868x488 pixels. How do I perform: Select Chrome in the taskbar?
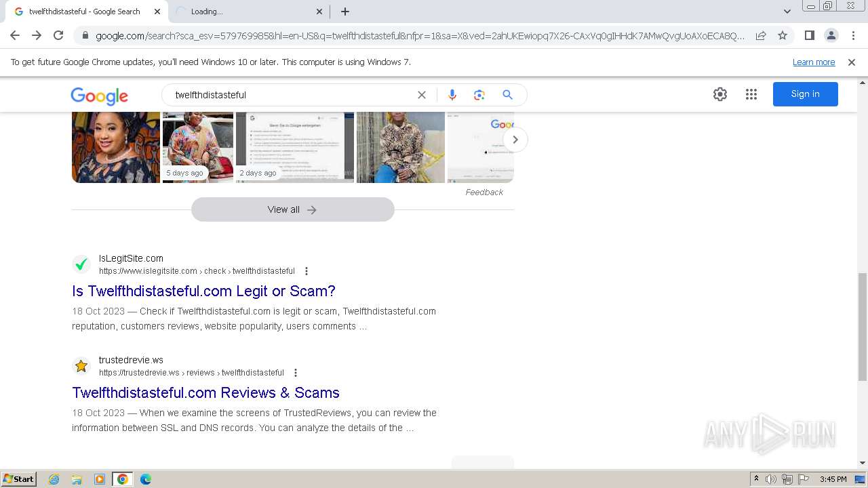[123, 479]
